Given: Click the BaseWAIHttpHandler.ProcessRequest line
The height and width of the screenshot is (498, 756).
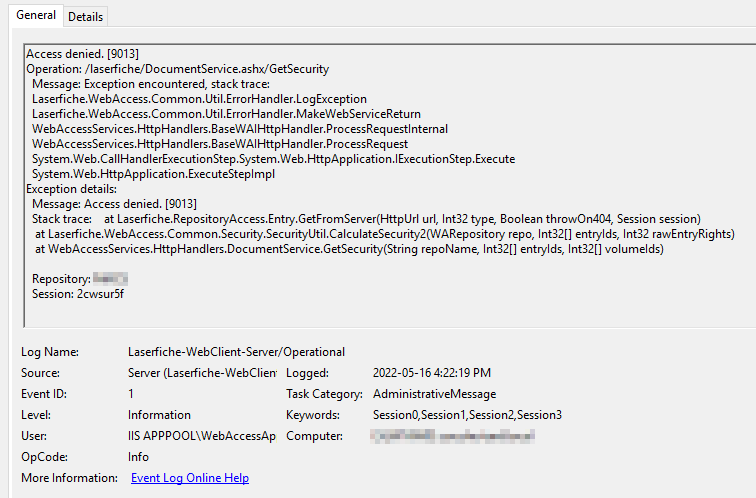Looking at the screenshot, I should point(220,144).
